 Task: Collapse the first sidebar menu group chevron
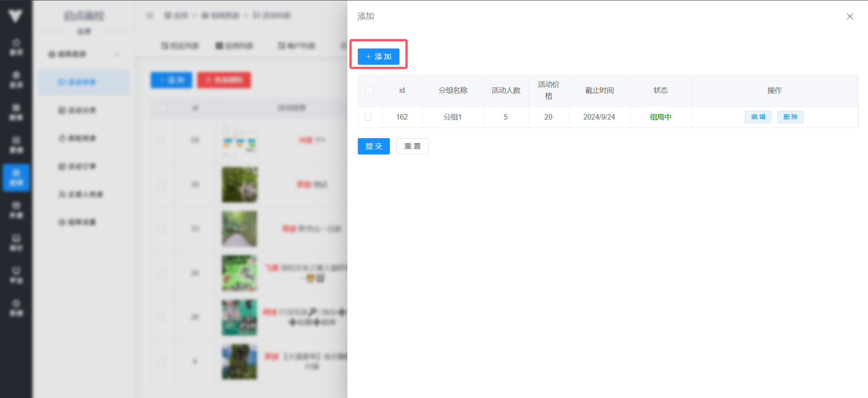click(x=117, y=54)
